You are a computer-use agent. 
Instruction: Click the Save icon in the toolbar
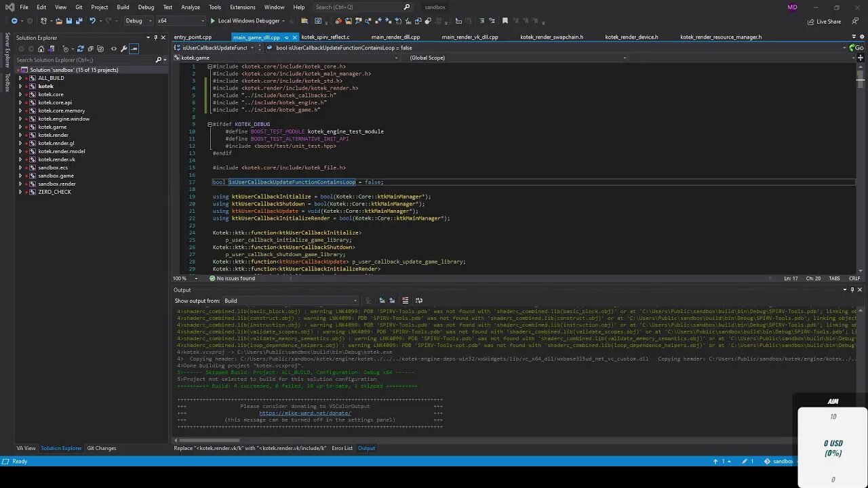click(70, 21)
